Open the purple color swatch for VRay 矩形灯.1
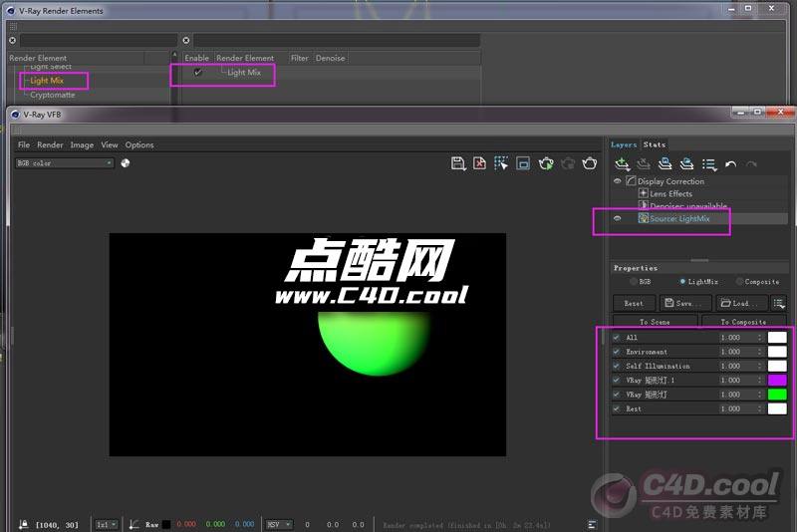The width and height of the screenshot is (797, 532). (777, 381)
